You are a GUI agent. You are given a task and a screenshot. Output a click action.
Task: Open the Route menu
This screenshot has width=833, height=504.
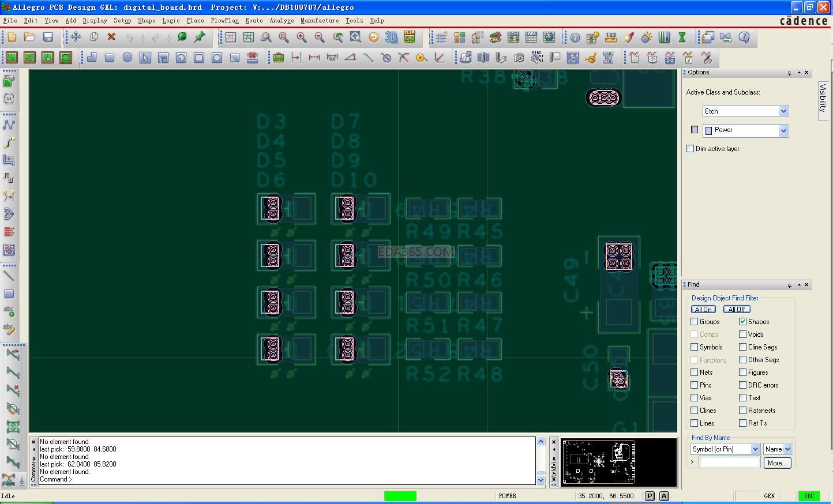254,20
